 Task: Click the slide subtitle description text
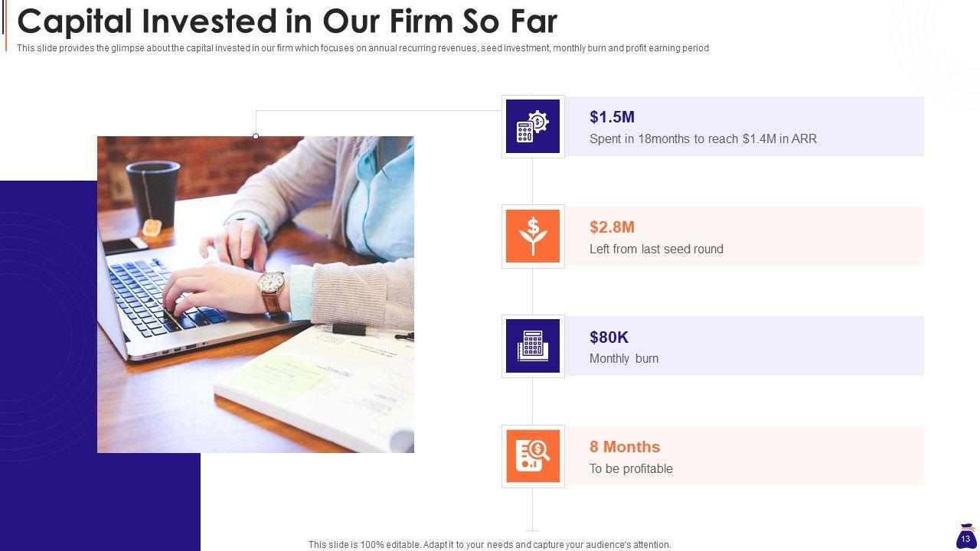point(363,48)
